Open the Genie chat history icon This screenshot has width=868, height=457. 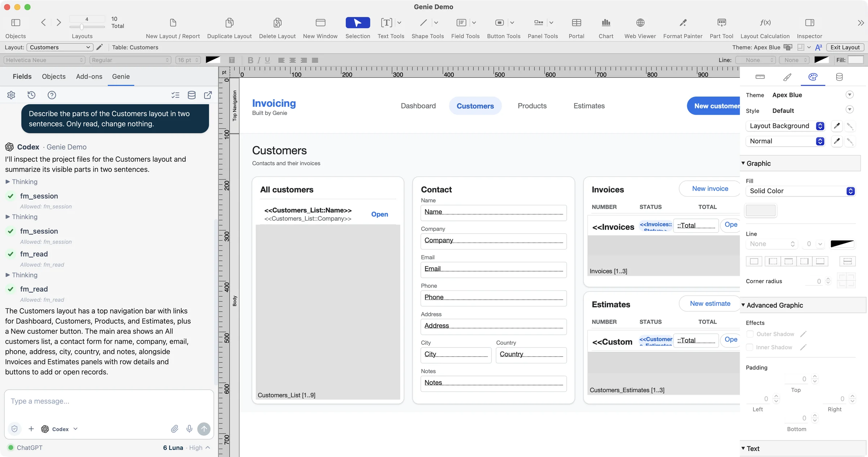31,95
